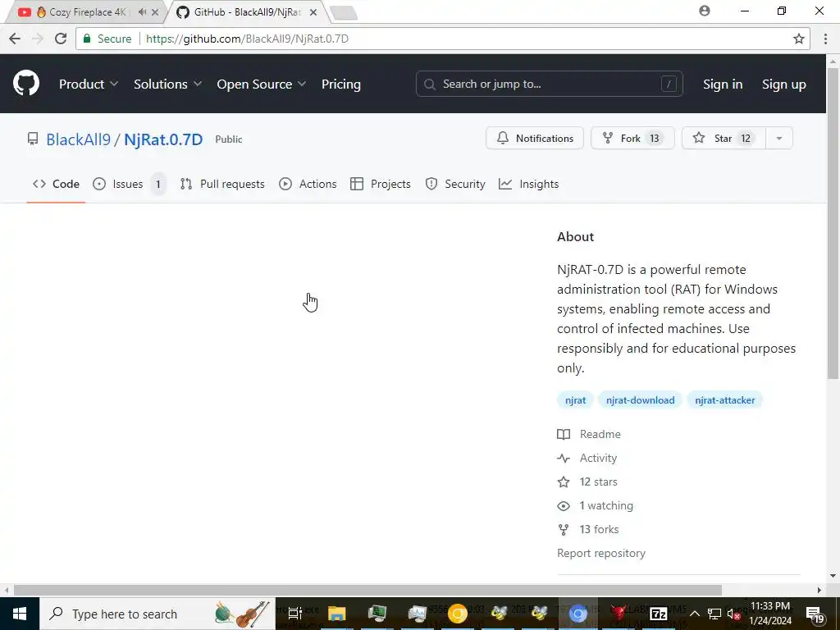
Task: Click the Sign in link
Action: [x=723, y=84]
